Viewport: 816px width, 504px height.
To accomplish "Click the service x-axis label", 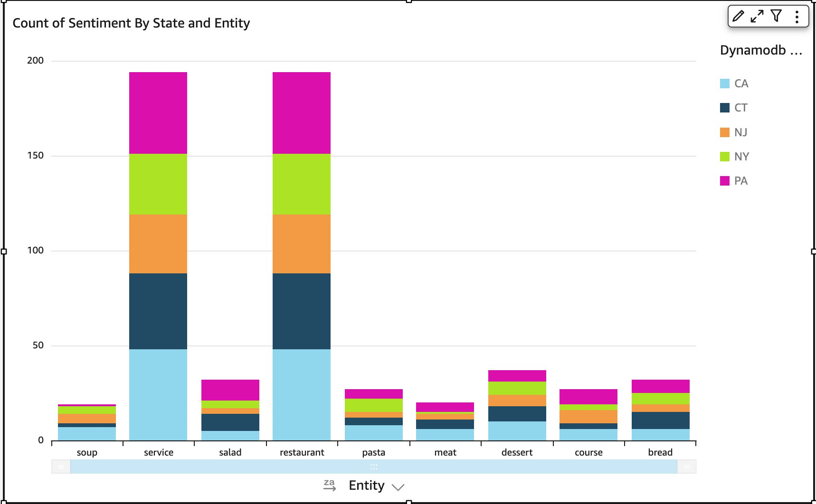I will [159, 452].
